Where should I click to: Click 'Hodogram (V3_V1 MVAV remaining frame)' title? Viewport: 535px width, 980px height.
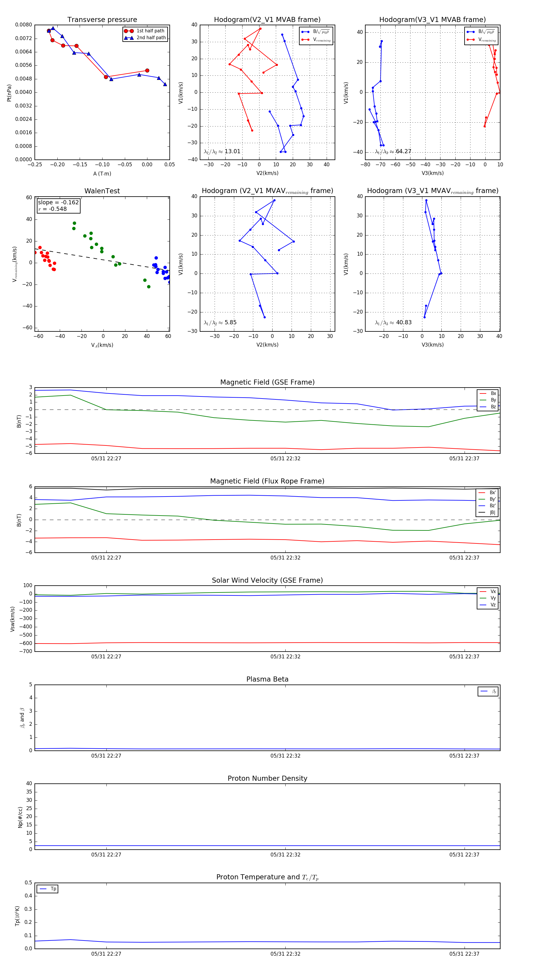pos(432,191)
